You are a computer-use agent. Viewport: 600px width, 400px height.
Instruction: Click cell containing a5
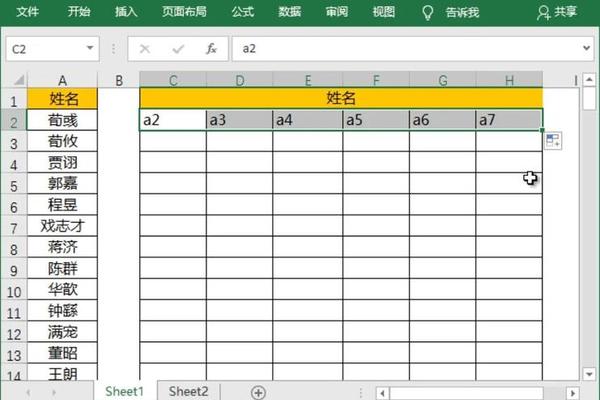pyautogui.click(x=376, y=120)
